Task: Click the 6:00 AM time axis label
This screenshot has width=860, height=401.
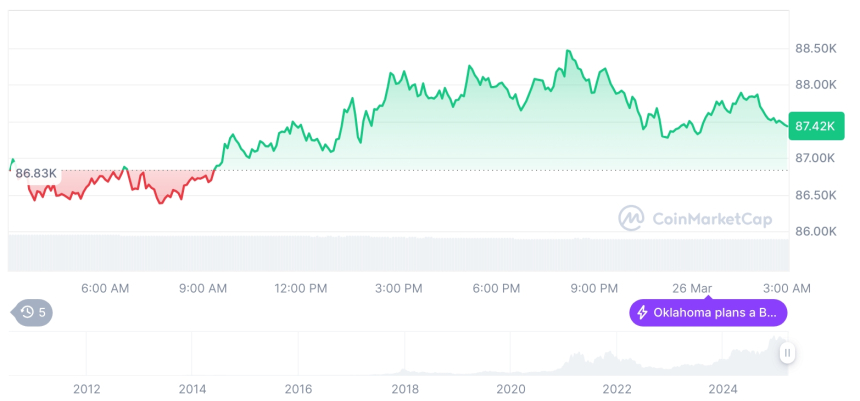Action: tap(105, 288)
